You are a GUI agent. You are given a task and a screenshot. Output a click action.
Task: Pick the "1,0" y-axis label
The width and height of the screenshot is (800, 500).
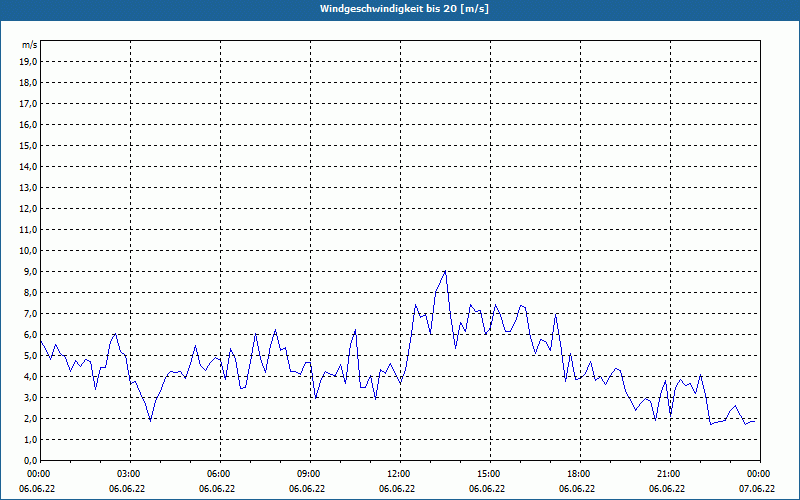(31, 440)
